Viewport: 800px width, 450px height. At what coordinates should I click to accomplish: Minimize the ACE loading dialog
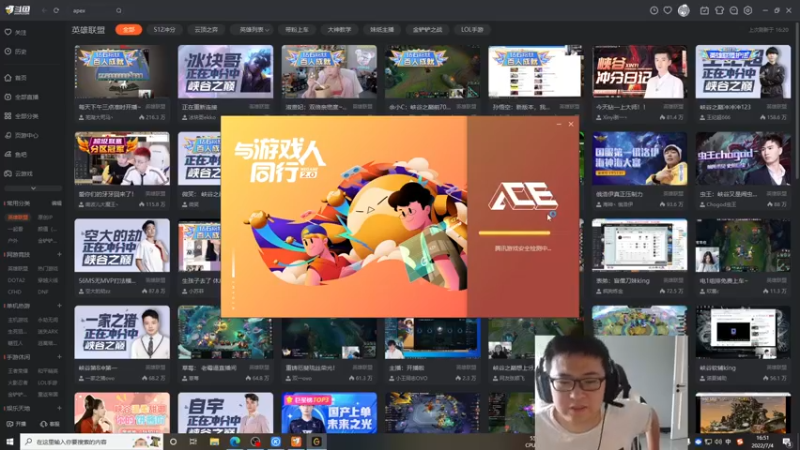coord(559,124)
